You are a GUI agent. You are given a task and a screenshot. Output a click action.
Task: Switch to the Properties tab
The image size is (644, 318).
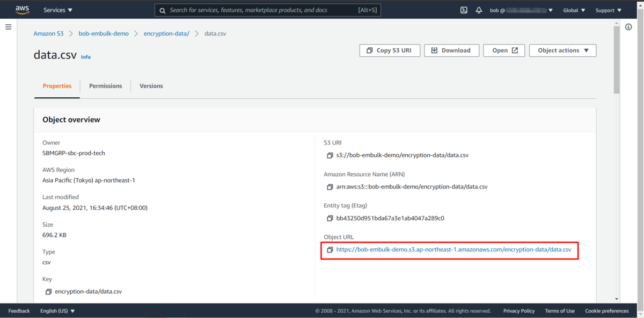point(57,86)
